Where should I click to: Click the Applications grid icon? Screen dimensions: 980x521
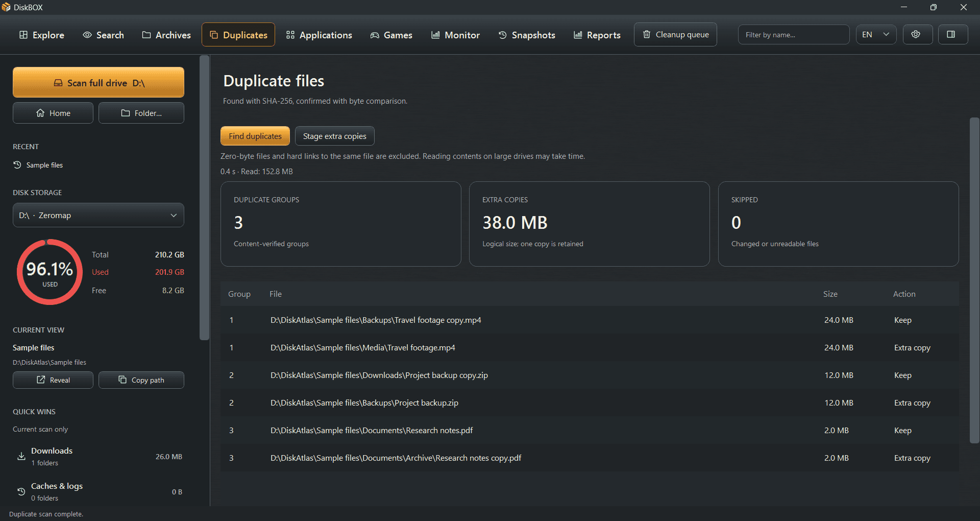290,35
